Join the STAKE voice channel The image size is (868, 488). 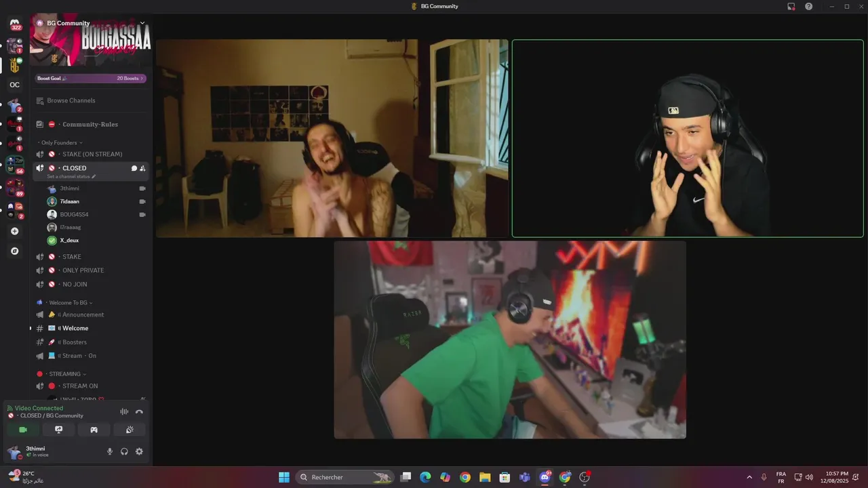click(x=91, y=257)
